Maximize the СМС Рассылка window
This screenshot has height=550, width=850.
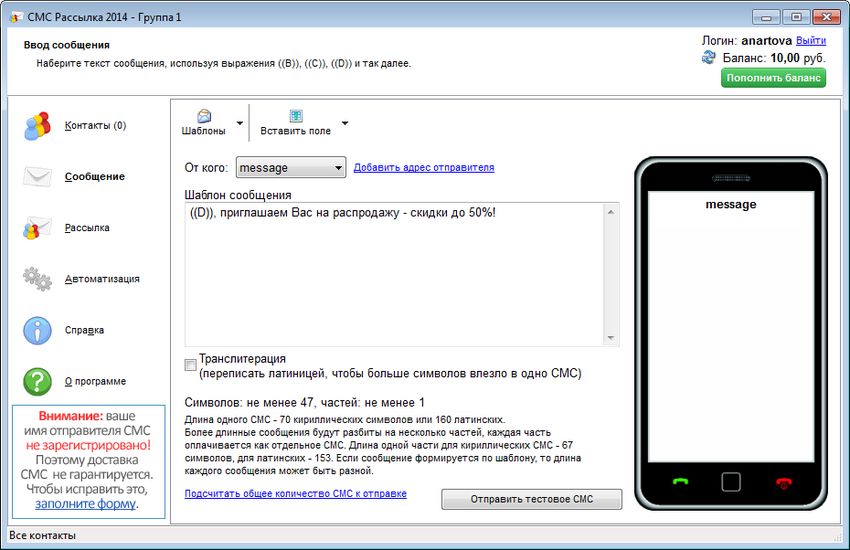click(796, 17)
